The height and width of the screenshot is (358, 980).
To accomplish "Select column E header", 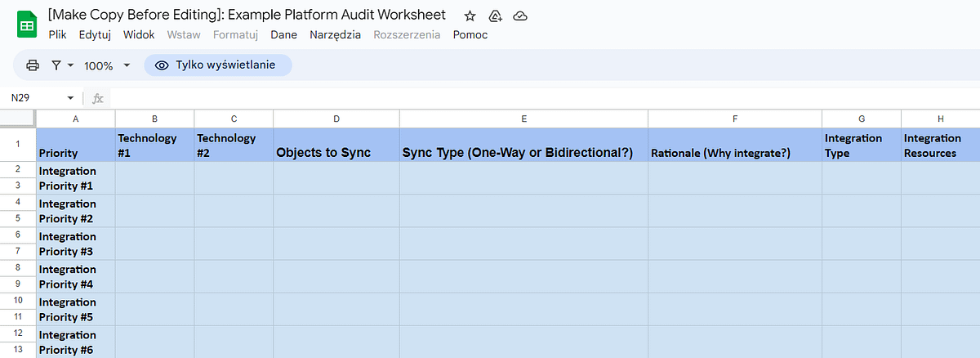I will pos(523,119).
